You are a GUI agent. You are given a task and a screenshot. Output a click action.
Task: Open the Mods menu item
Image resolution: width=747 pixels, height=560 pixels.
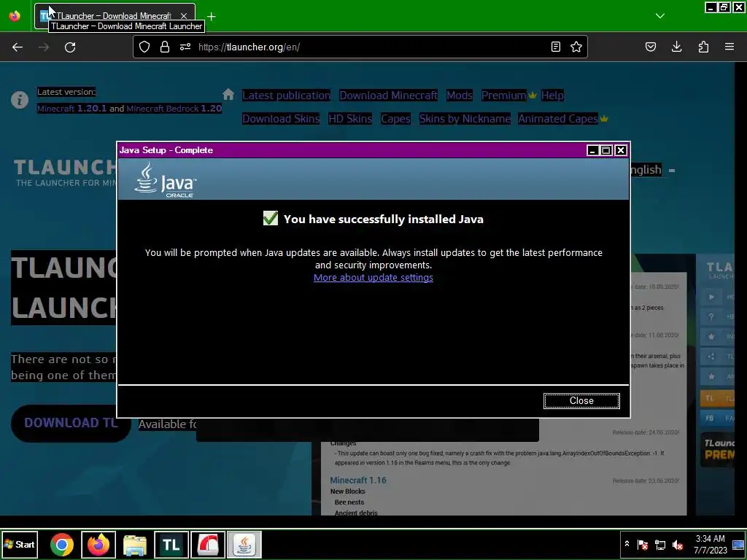tap(460, 96)
